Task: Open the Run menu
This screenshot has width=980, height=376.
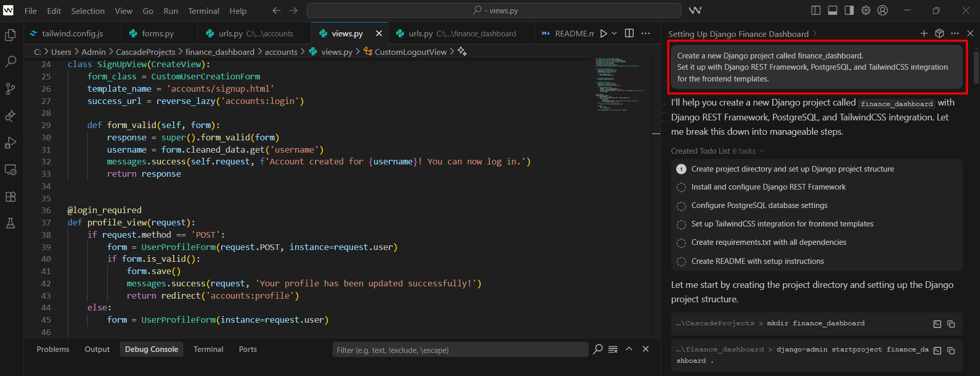Action: (x=171, y=11)
